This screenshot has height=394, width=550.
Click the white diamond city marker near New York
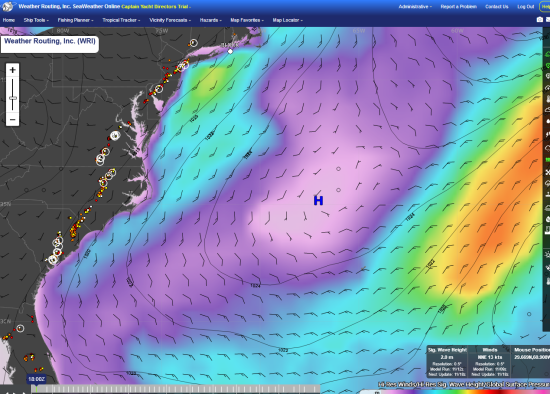[230, 52]
